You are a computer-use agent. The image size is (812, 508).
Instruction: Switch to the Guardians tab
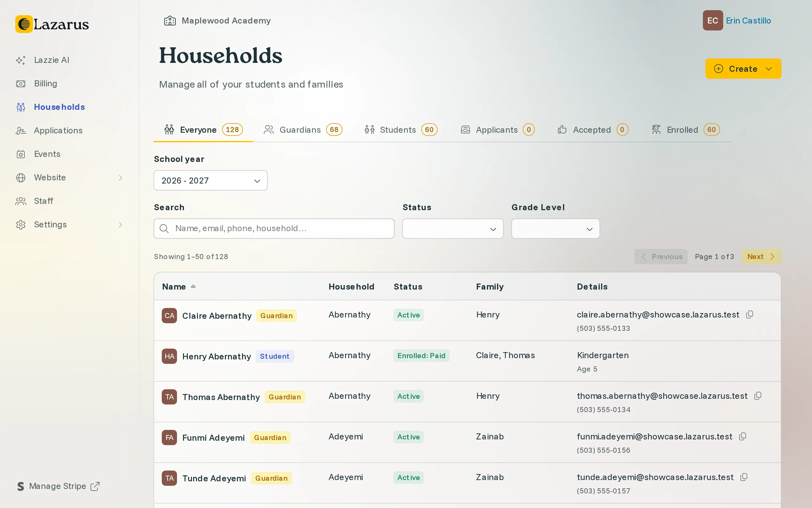pyautogui.click(x=303, y=130)
